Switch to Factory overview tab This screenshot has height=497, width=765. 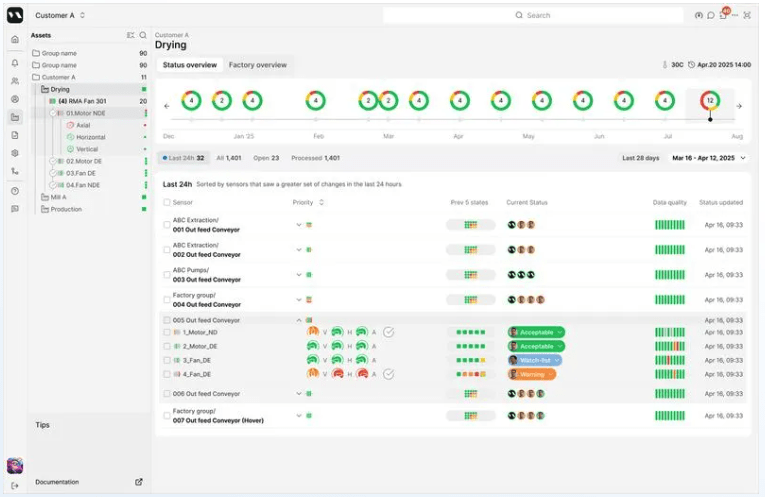pyautogui.click(x=257, y=65)
